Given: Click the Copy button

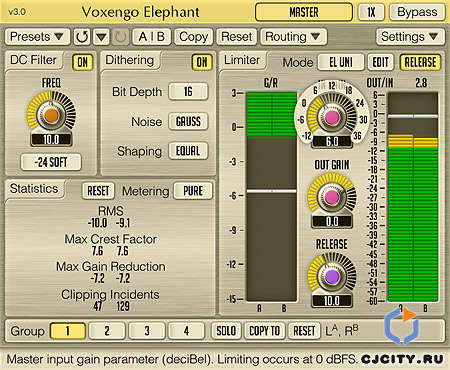Looking at the screenshot, I should coord(193,37).
